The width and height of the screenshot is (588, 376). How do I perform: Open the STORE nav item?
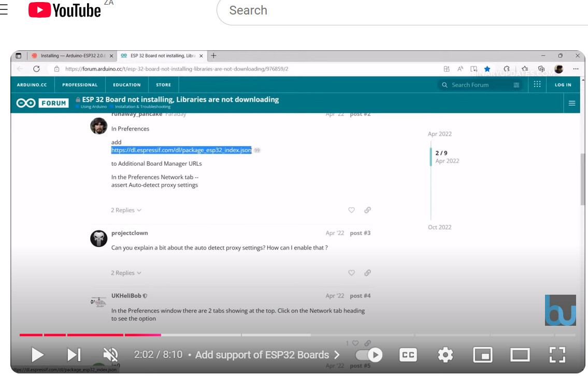[164, 85]
